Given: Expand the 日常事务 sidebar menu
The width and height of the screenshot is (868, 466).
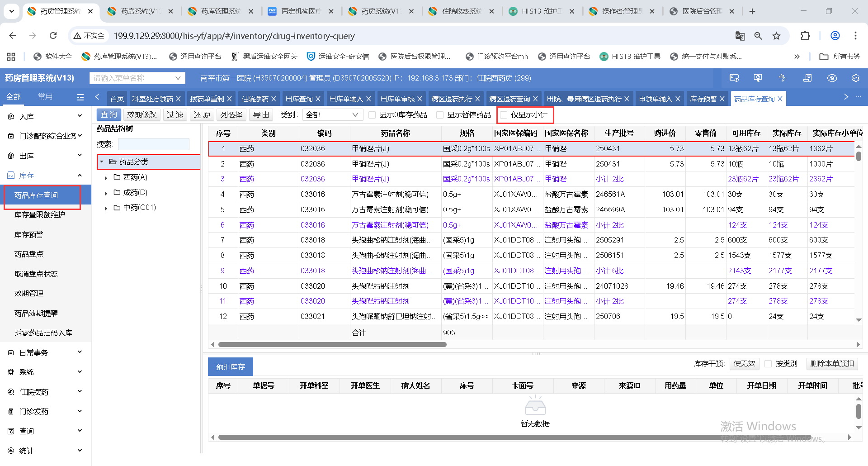Looking at the screenshot, I should 45,352.
